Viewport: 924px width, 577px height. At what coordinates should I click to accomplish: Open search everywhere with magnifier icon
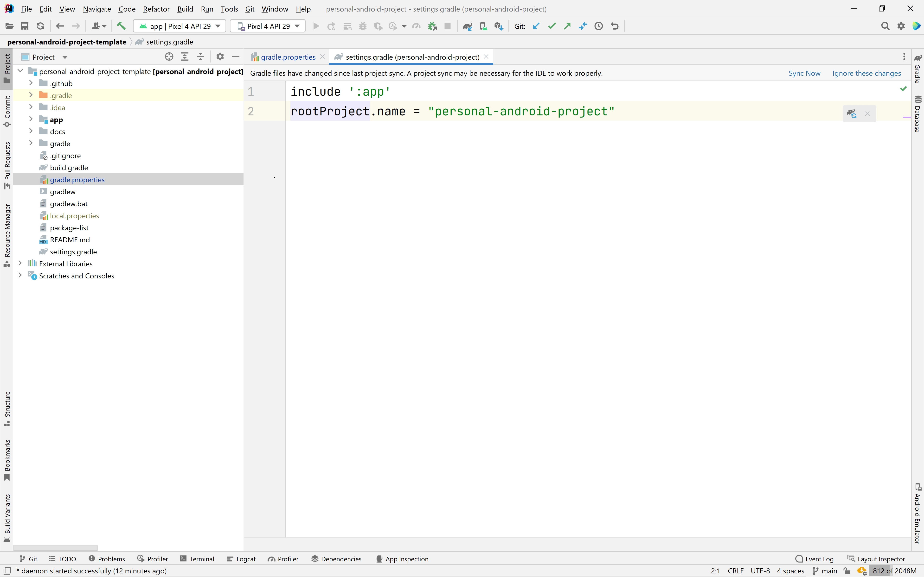[885, 26]
